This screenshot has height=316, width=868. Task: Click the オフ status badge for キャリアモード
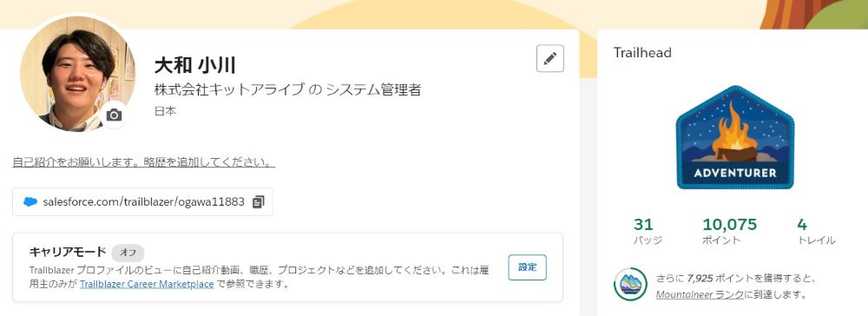click(x=128, y=253)
